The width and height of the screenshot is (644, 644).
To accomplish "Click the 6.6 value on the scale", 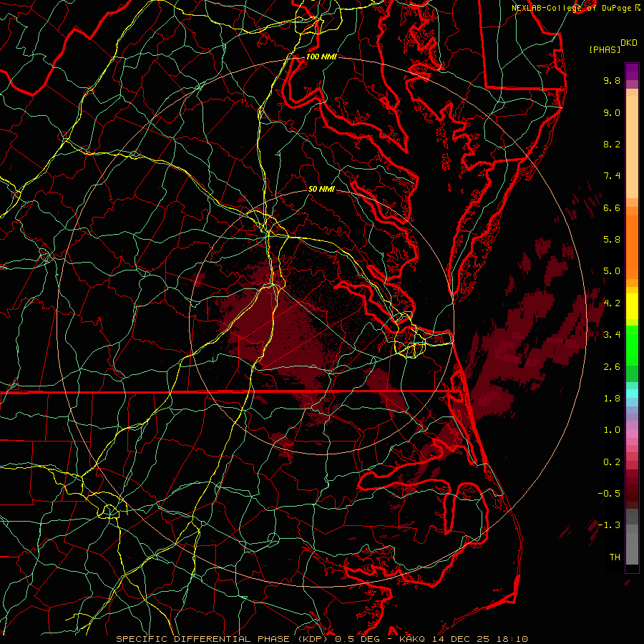I will pyautogui.click(x=612, y=208).
